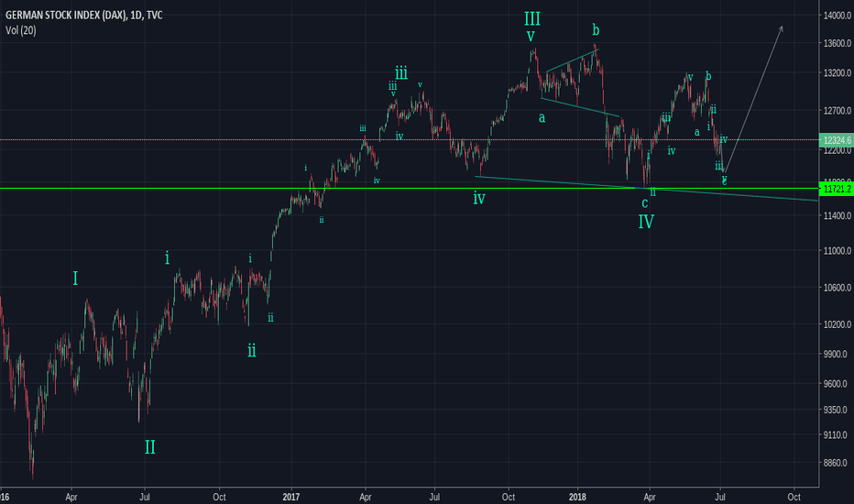Click the 13200.0 price axis value
The image size is (854, 504).
coord(838,73)
